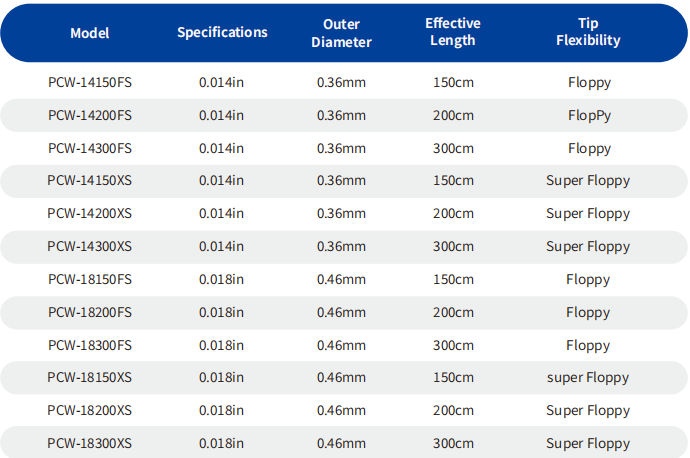
Task: Click the effective length of PCW-14300FS
Action: pyautogui.click(x=452, y=148)
